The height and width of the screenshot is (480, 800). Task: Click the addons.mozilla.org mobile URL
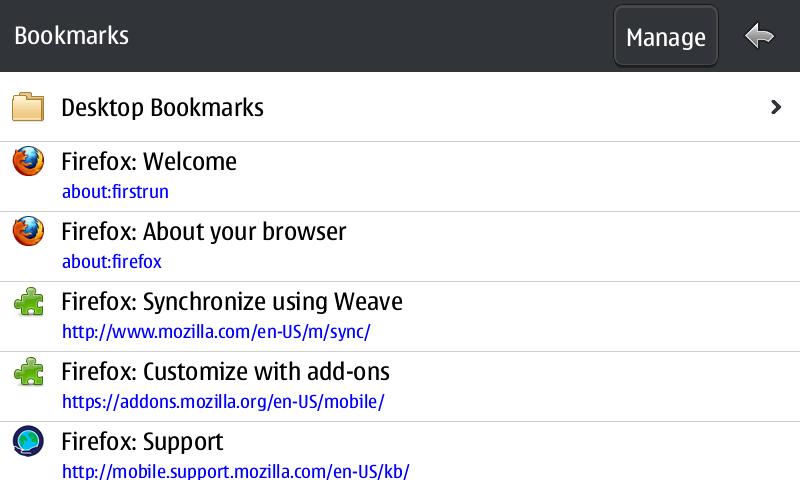click(x=223, y=402)
